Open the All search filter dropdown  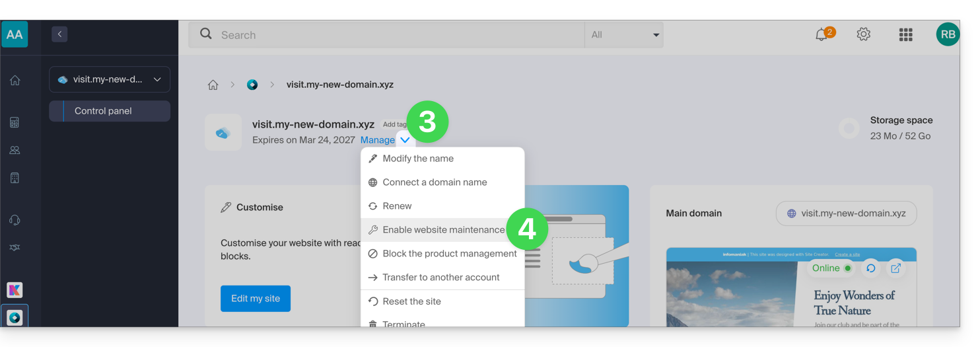click(x=623, y=35)
